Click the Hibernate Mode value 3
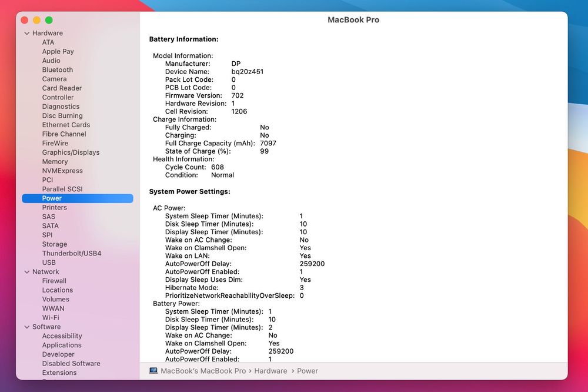This screenshot has height=392, width=588. (x=302, y=288)
